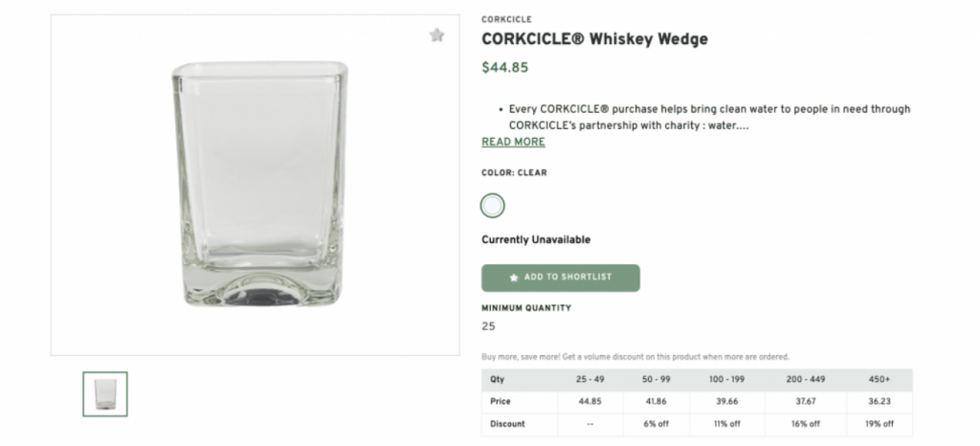The image size is (980, 446).
Task: Click the star icon inside shortlist button
Action: click(514, 278)
